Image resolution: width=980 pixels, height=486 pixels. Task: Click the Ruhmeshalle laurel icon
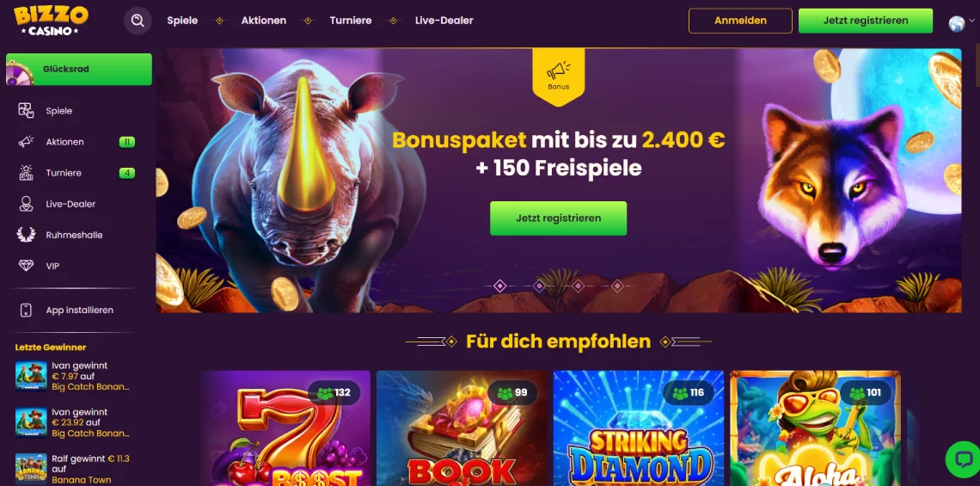click(27, 235)
